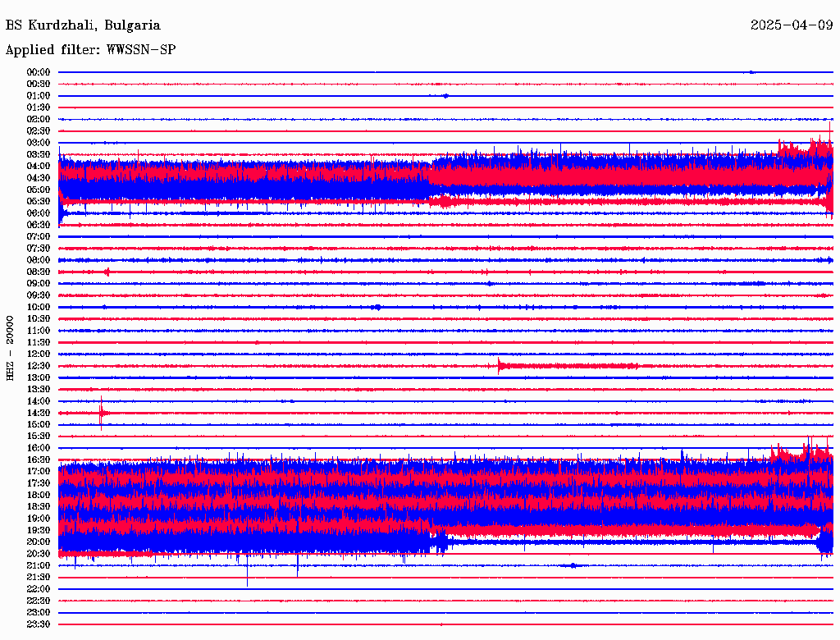Select the 08:00 time label
The width and height of the screenshot is (840, 640).
[39, 260]
